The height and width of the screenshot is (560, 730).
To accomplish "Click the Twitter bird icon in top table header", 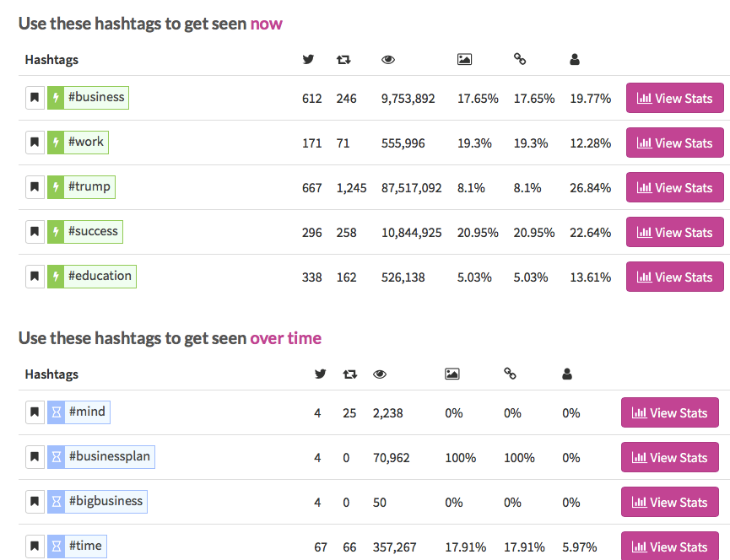I will [308, 60].
